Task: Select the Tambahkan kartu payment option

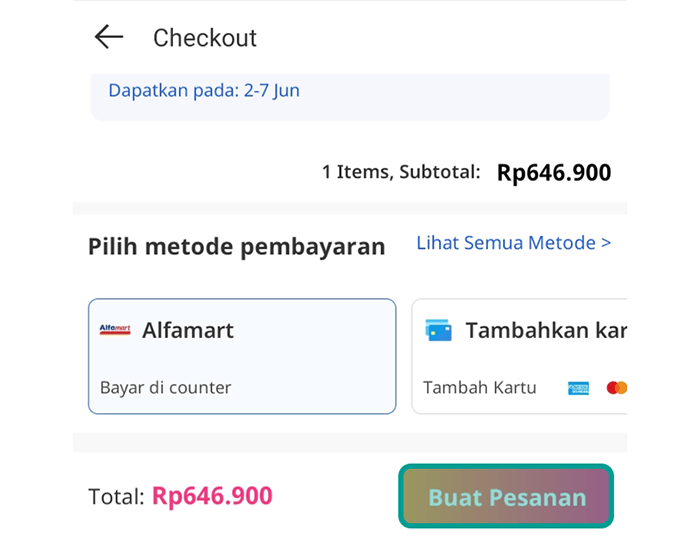Action: coord(519,356)
